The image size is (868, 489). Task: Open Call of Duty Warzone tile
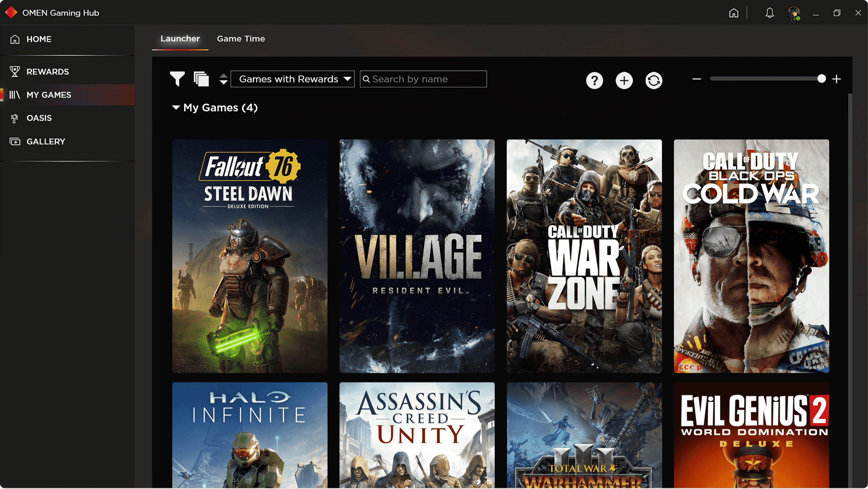584,256
